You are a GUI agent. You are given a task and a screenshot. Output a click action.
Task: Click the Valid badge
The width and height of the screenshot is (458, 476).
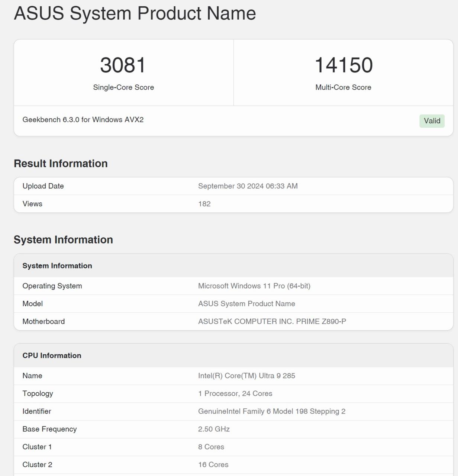[432, 121]
